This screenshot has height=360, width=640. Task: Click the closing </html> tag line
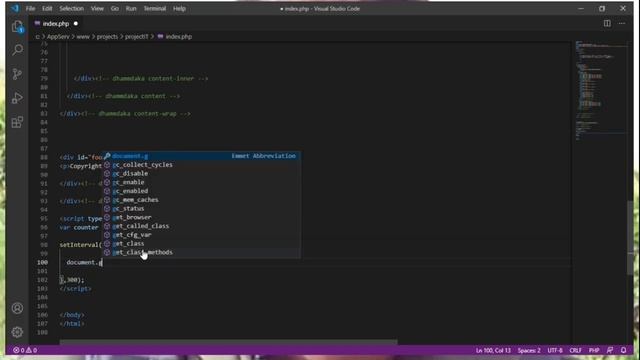[x=72, y=324]
